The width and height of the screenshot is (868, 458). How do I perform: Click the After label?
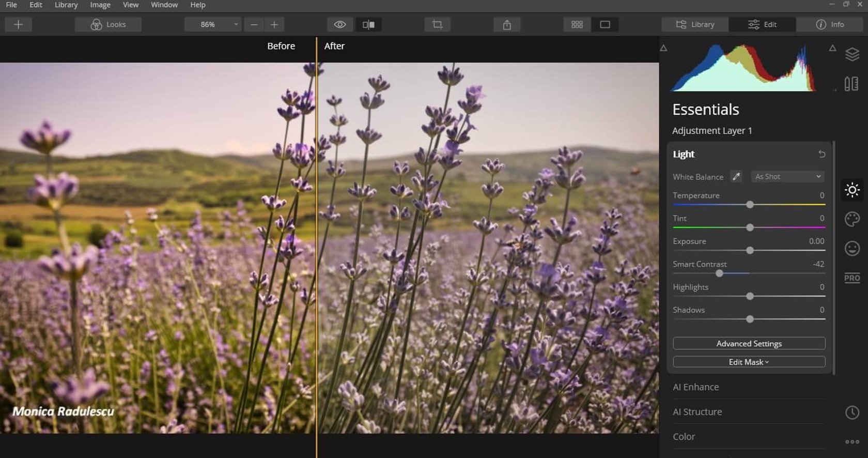334,46
